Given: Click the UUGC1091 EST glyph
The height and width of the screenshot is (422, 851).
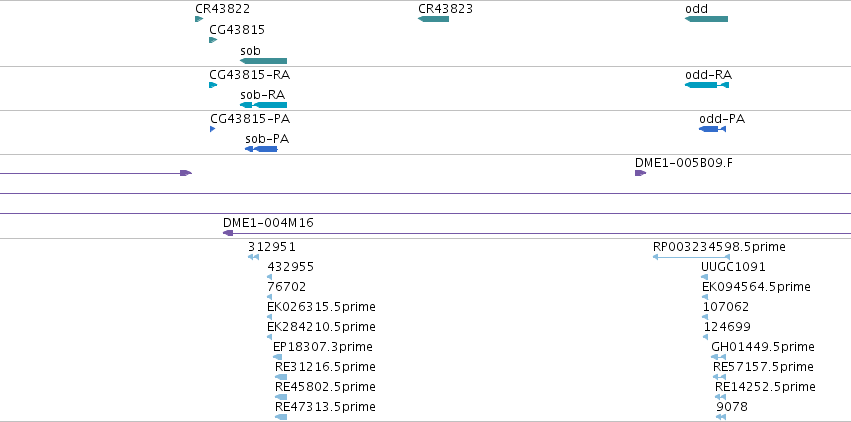Looking at the screenshot, I should pos(704,277).
